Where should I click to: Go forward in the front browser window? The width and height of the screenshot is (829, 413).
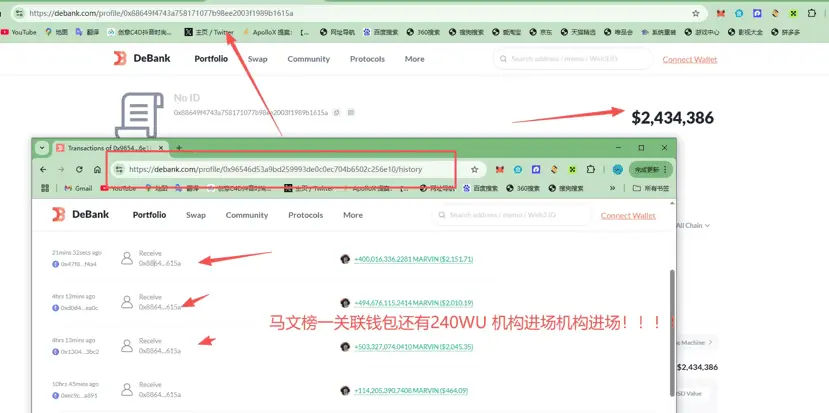[61, 170]
